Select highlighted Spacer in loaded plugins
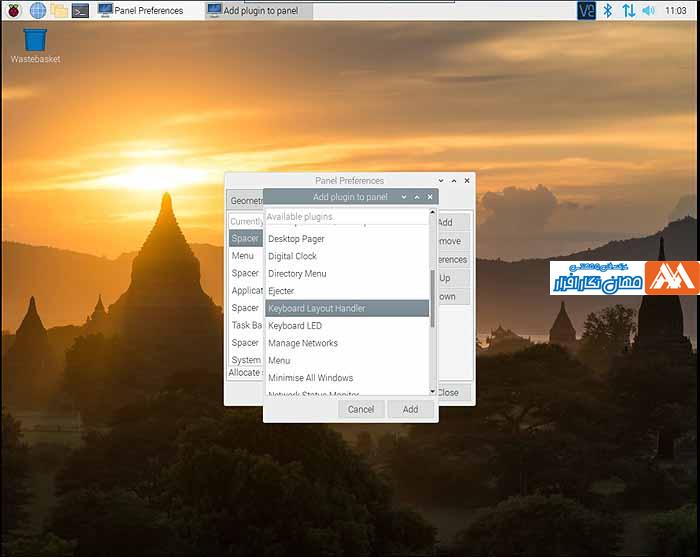Screen dimensions: 700x557 (x=246, y=238)
